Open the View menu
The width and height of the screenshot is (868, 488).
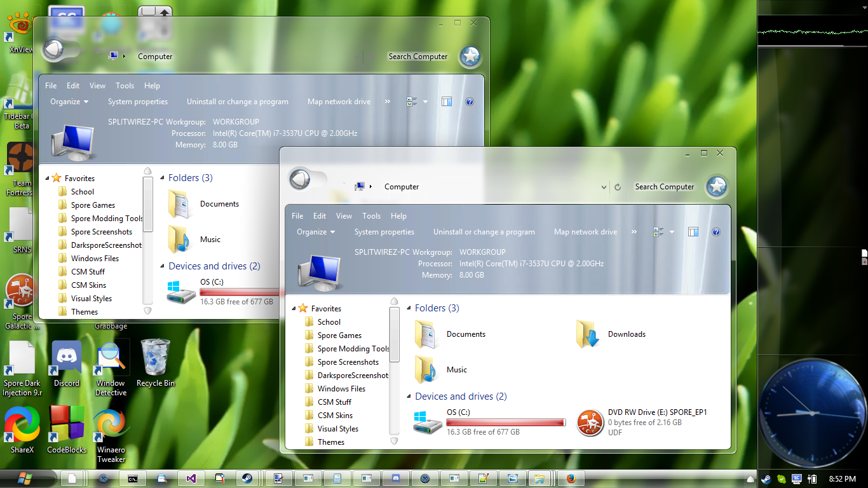(x=344, y=216)
